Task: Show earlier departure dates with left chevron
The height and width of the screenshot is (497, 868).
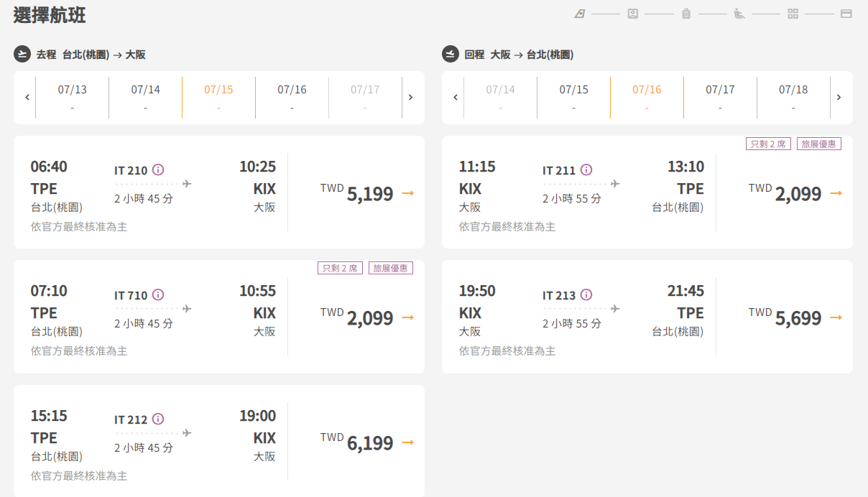Action: (27, 97)
